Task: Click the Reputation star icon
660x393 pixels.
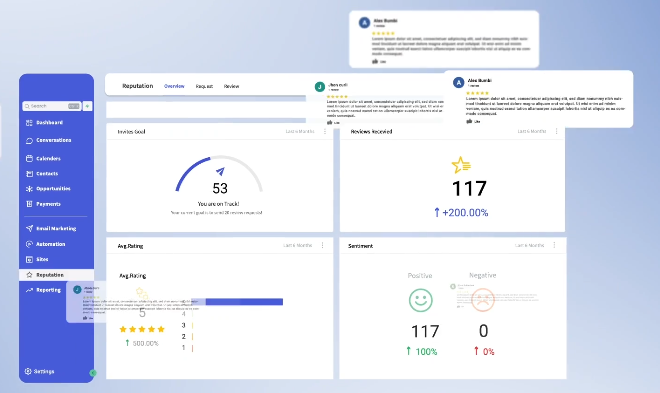Action: 29,275
